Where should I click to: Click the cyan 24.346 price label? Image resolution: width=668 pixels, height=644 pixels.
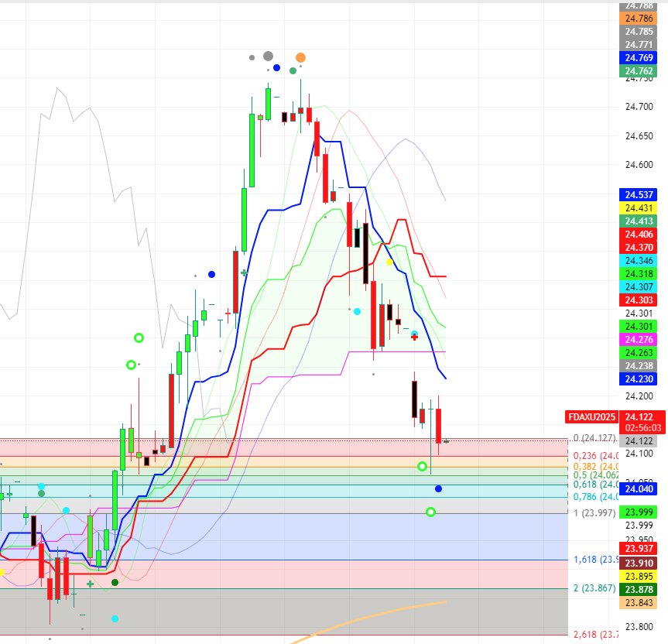(x=639, y=260)
